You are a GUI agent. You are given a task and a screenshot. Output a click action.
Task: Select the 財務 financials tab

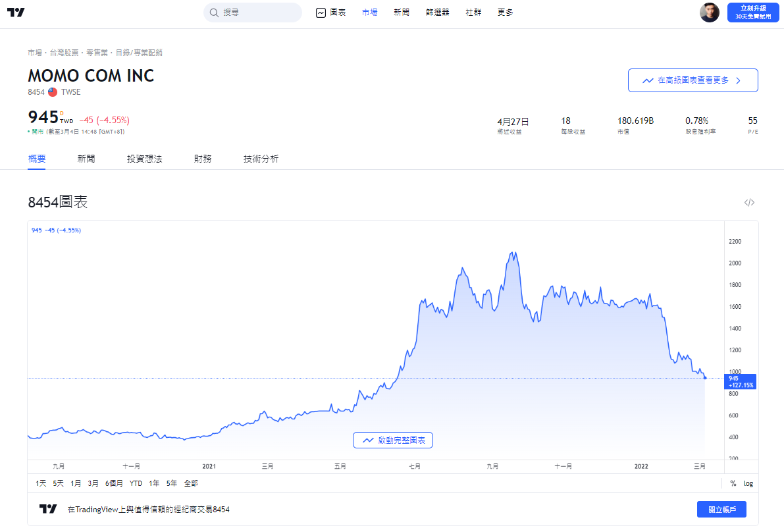(x=203, y=159)
